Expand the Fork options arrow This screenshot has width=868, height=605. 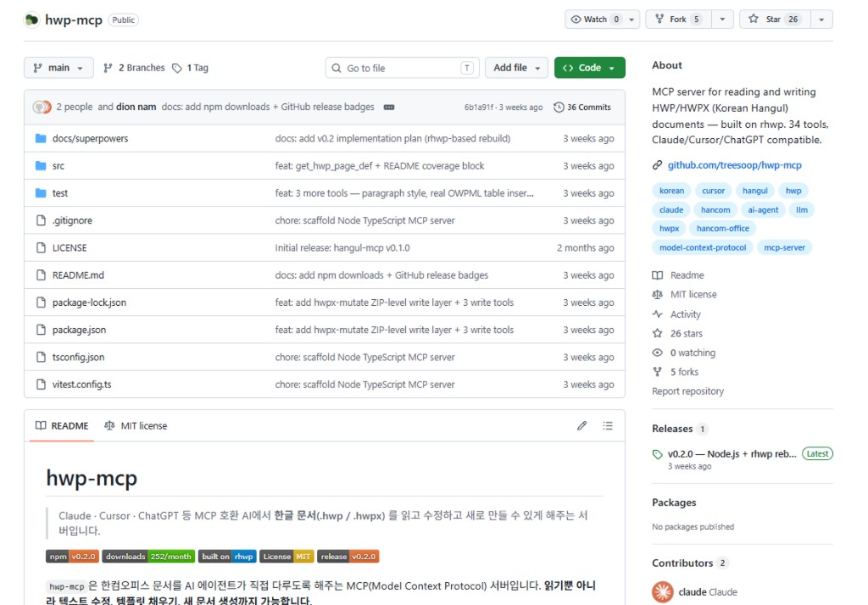[x=722, y=19]
